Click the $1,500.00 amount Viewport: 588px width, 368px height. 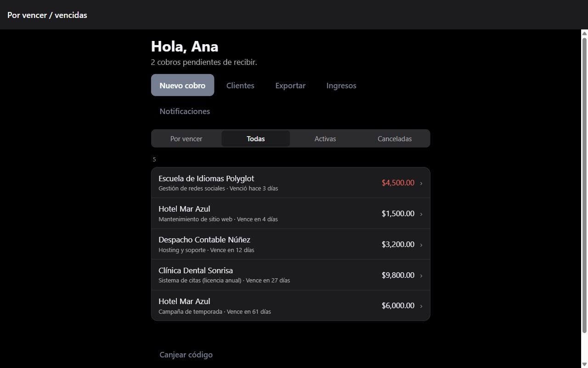(398, 213)
